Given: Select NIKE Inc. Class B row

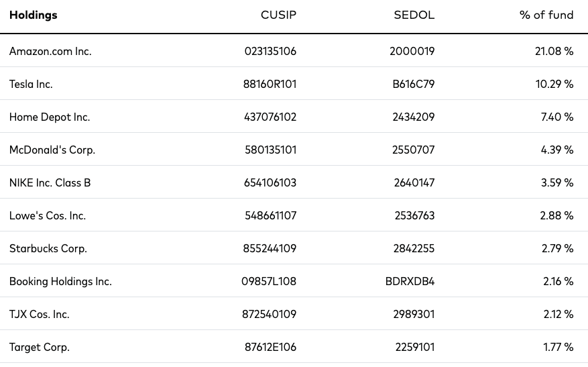Looking at the screenshot, I should pyautogui.click(x=294, y=182).
